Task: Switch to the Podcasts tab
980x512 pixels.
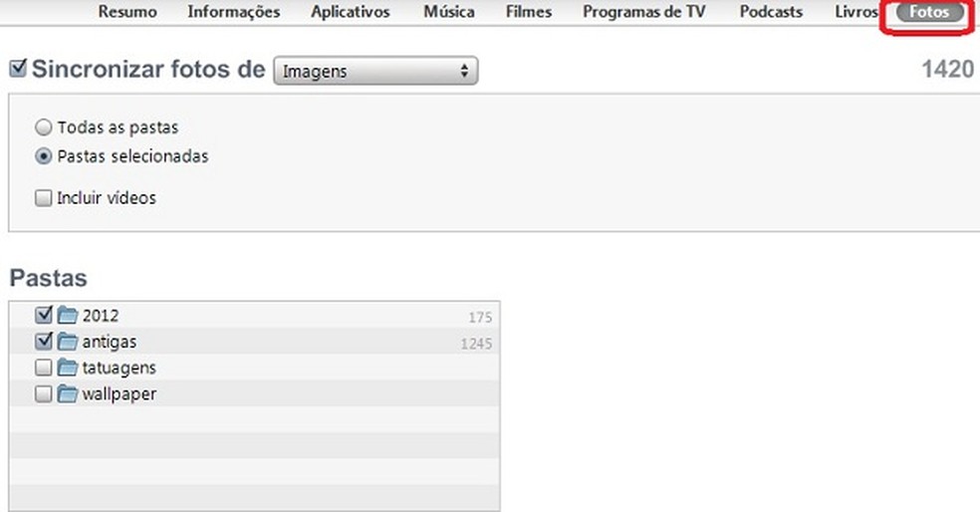Action: coord(771,11)
